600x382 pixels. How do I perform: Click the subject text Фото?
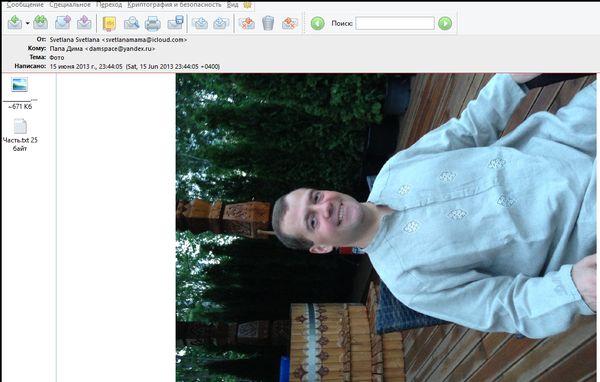57,57
